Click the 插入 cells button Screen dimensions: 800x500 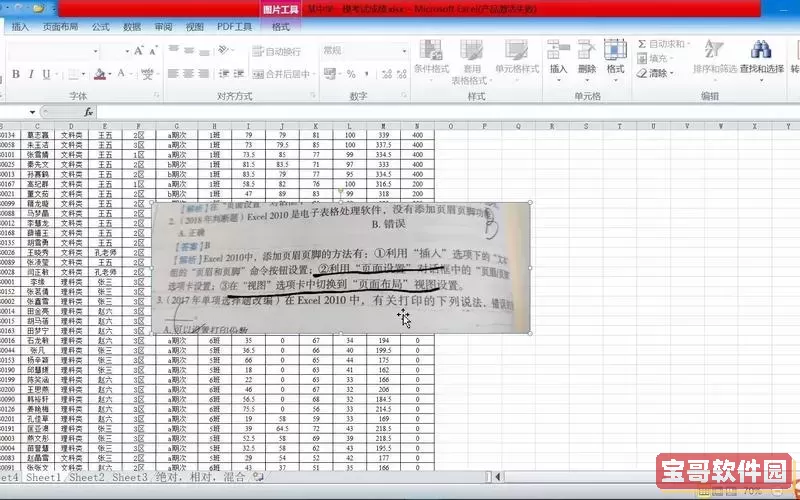(x=558, y=59)
